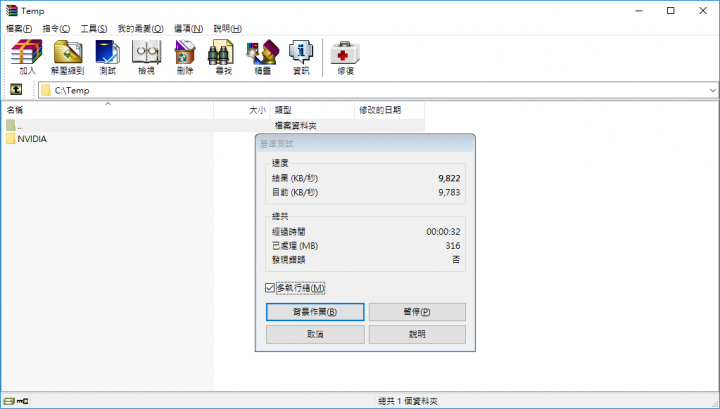Sort by the 類型 column header
Screen dimensions: 720x409
tap(312, 110)
